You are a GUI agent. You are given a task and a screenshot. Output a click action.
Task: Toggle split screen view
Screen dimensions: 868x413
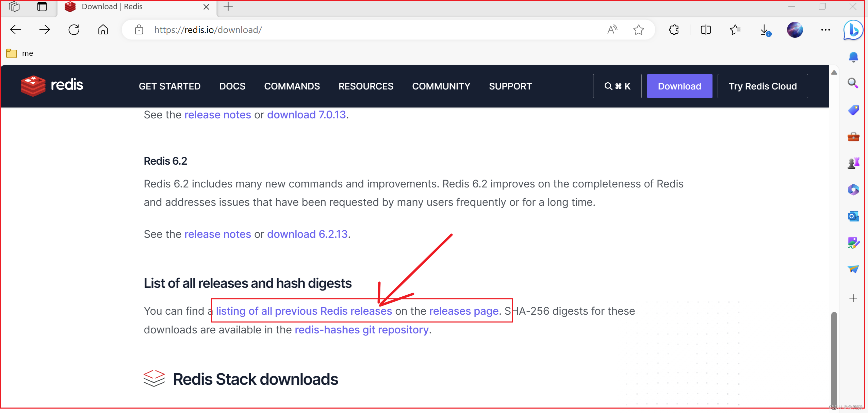coord(706,30)
